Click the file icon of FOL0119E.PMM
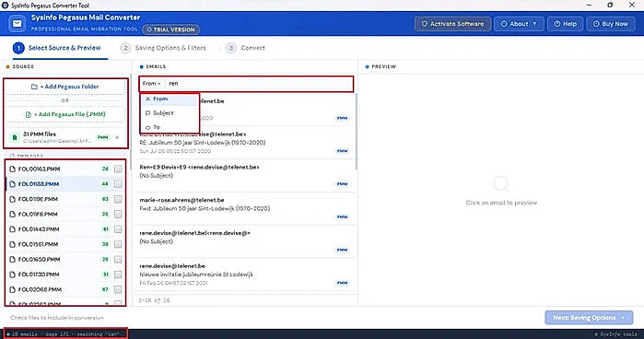The width and height of the screenshot is (644, 339). tap(12, 199)
